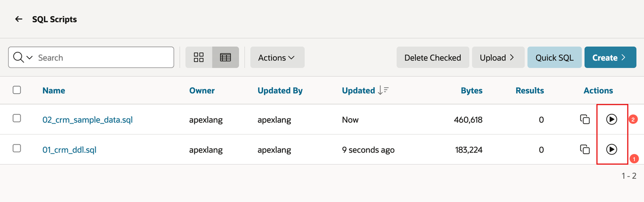Switch to the report table view

(x=225, y=57)
